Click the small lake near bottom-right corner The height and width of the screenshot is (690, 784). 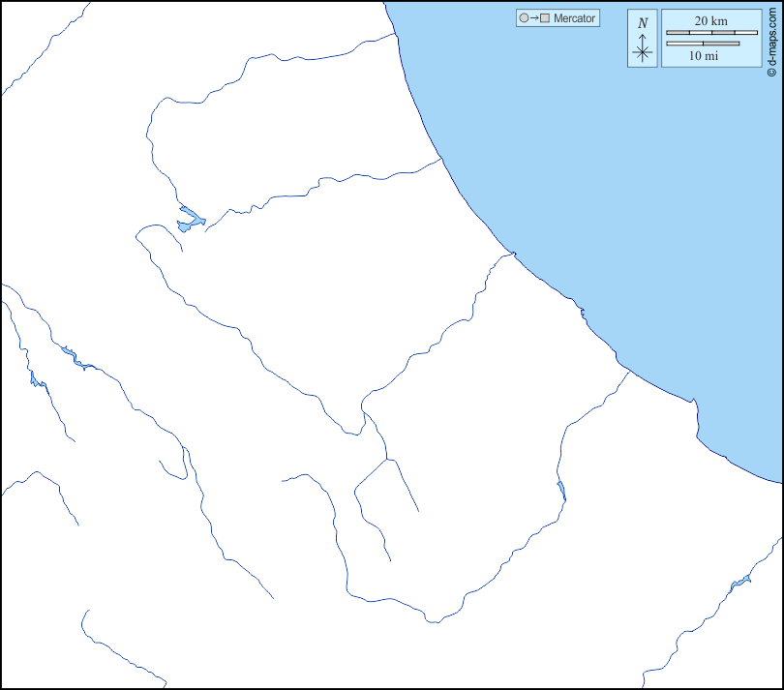(x=740, y=581)
